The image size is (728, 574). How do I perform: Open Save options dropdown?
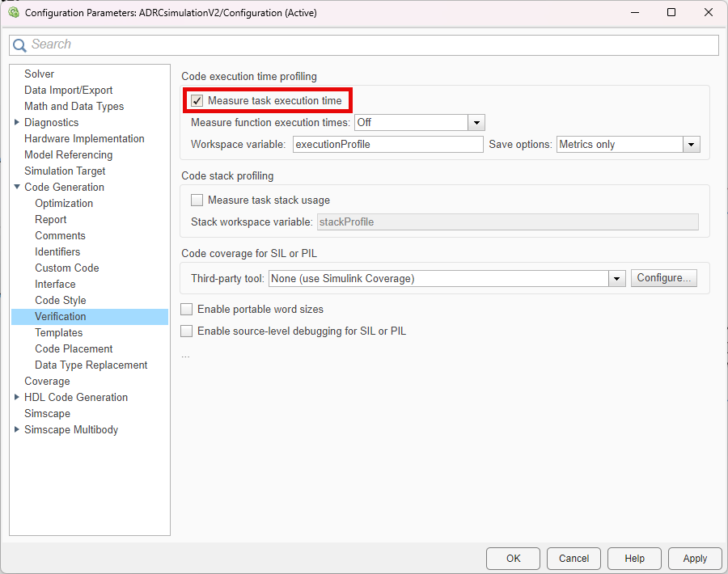pos(691,145)
